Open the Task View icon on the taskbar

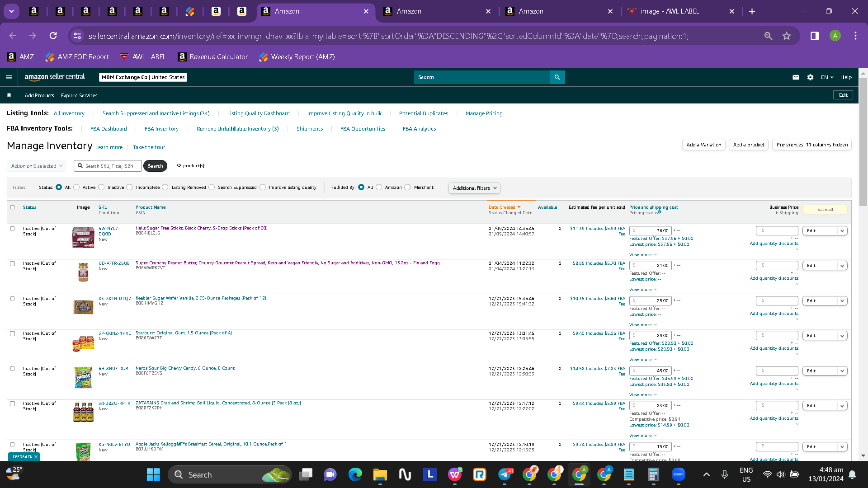[x=306, y=474]
